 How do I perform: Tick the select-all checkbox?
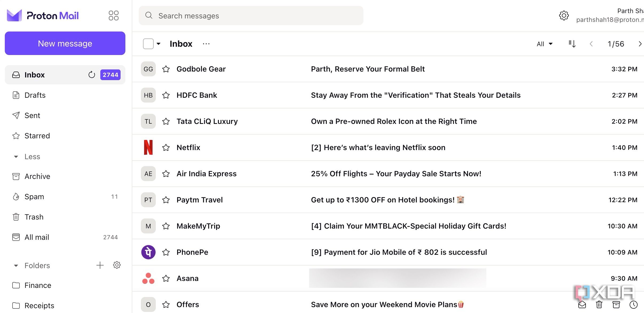click(x=148, y=44)
